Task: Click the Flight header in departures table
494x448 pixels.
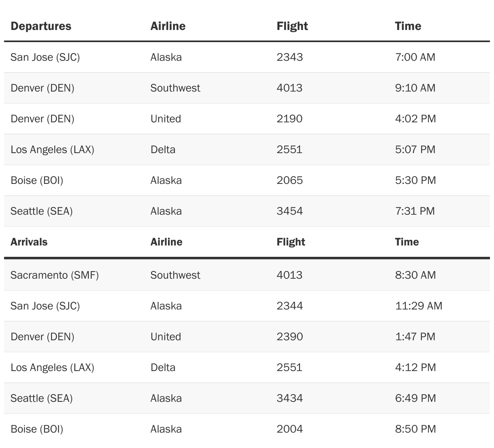Action: click(x=292, y=26)
